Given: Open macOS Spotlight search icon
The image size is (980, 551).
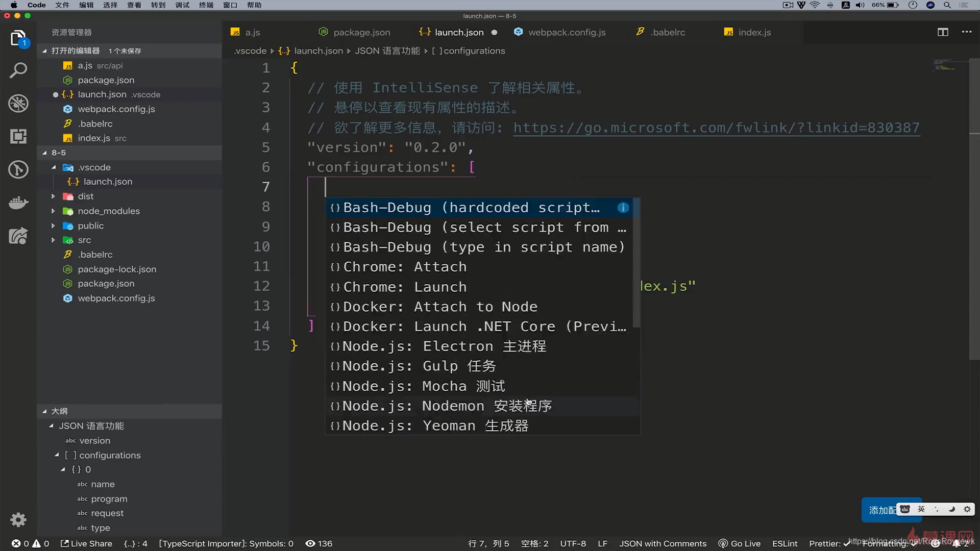Looking at the screenshot, I should (x=947, y=5).
